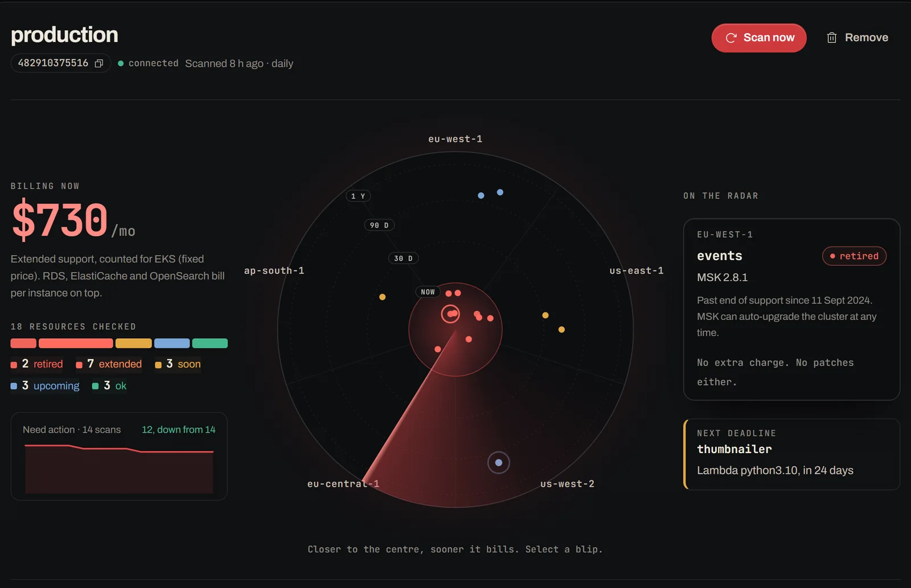Filter by the 3 upcoming legend item

click(45, 385)
